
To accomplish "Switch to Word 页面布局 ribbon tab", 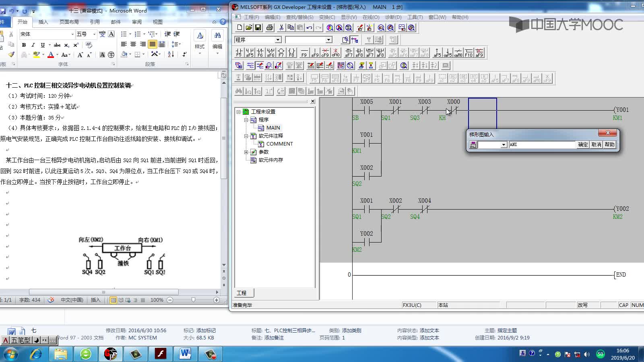I will point(69,22).
